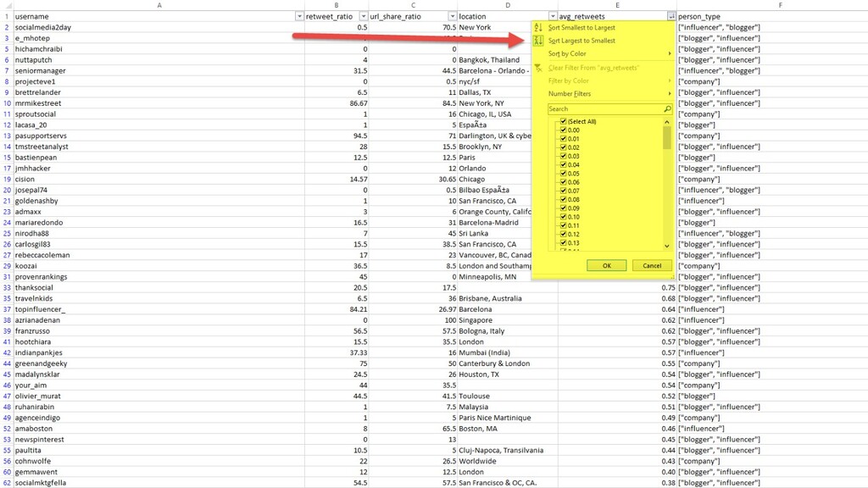Click the cell containing socialmedia2day
This screenshot has width=868, height=488.
point(159,27)
